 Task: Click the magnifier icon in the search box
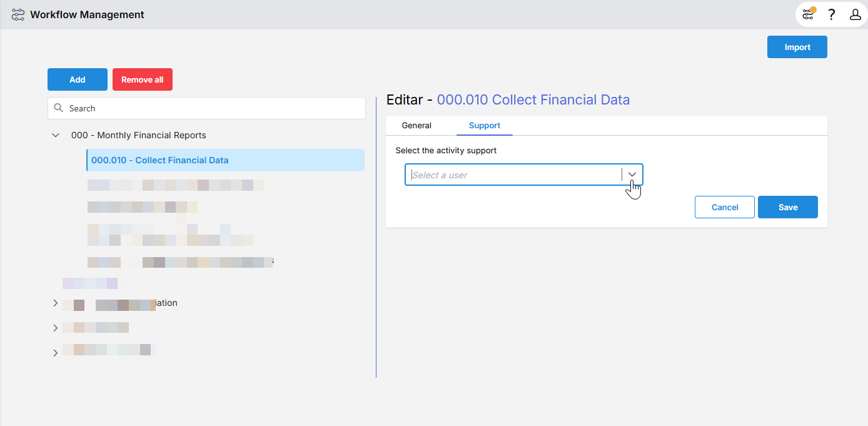tap(59, 108)
